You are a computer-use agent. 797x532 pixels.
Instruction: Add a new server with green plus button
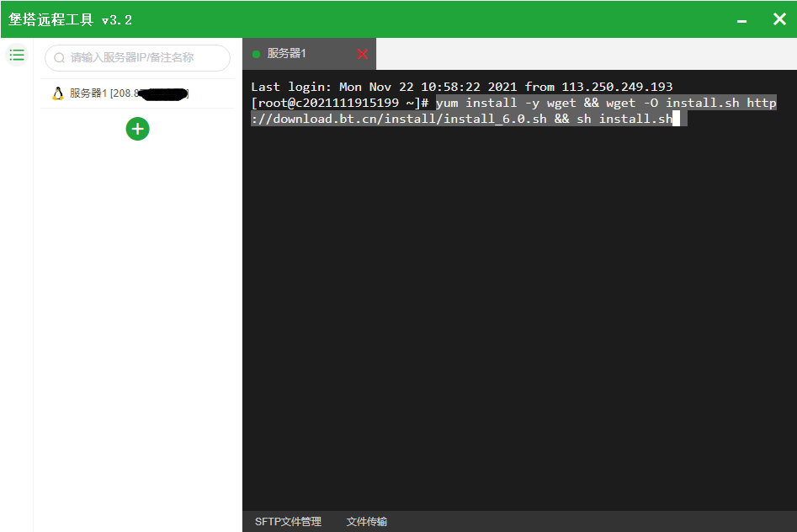(x=138, y=129)
